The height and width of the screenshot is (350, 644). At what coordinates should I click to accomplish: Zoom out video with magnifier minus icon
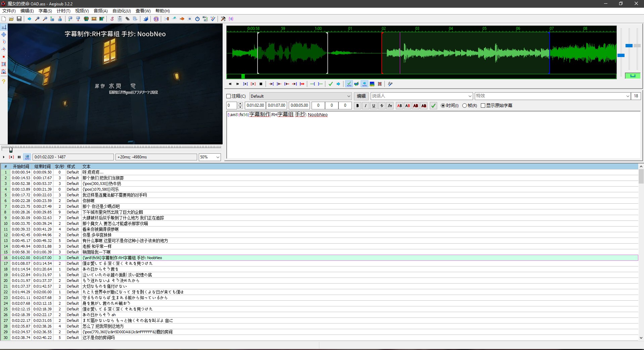pyautogui.click(x=45, y=19)
